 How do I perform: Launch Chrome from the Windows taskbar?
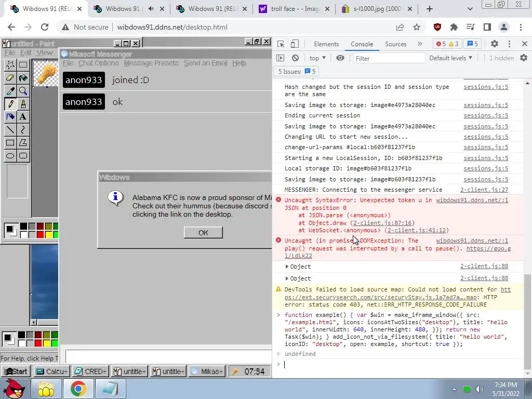[78, 389]
